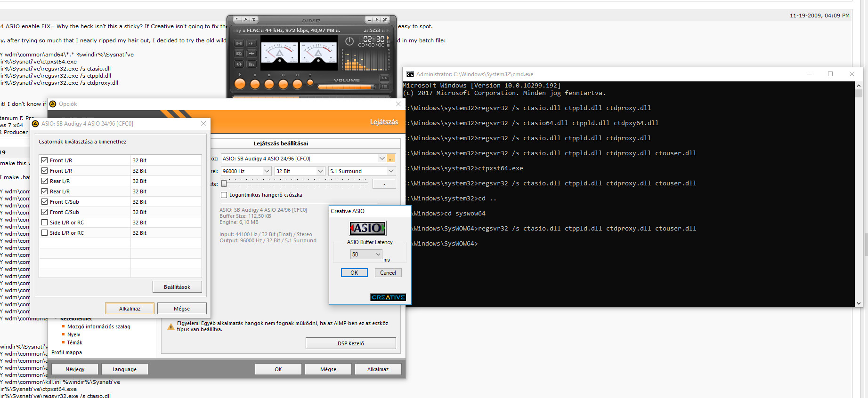
Task: Open output device dropdown ASIO: SB Audigy 4
Action: [x=303, y=159]
